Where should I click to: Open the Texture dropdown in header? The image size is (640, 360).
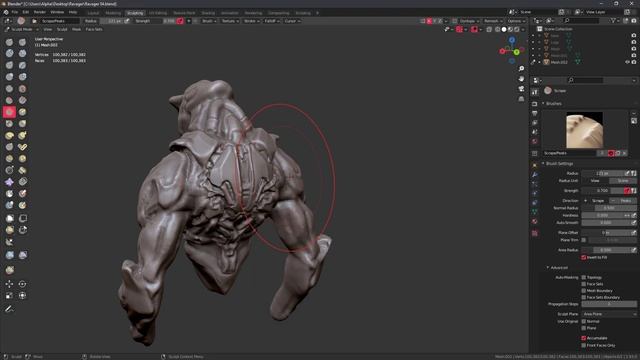(230, 21)
